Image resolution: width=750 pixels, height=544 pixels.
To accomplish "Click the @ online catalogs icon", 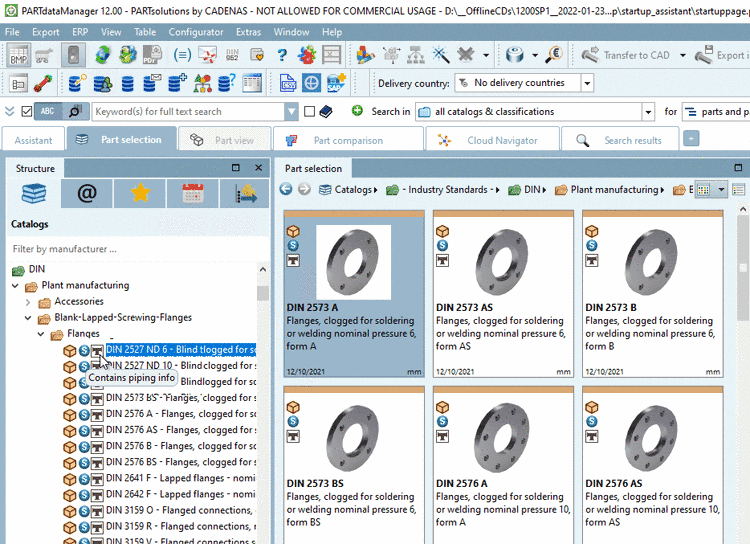I will point(87,194).
